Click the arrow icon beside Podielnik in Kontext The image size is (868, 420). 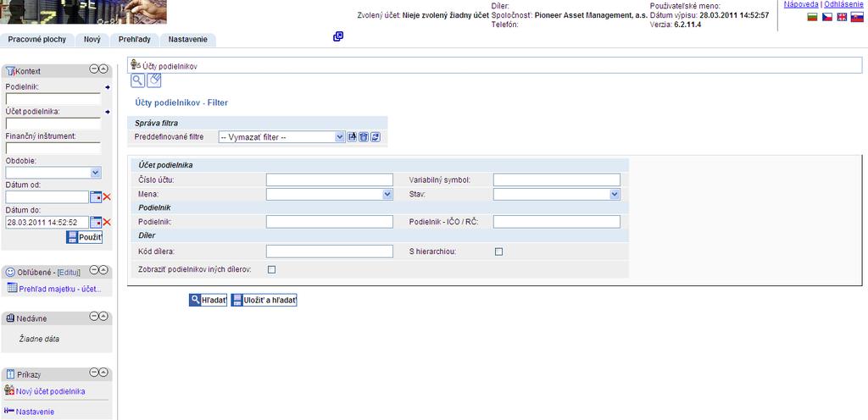(108, 87)
